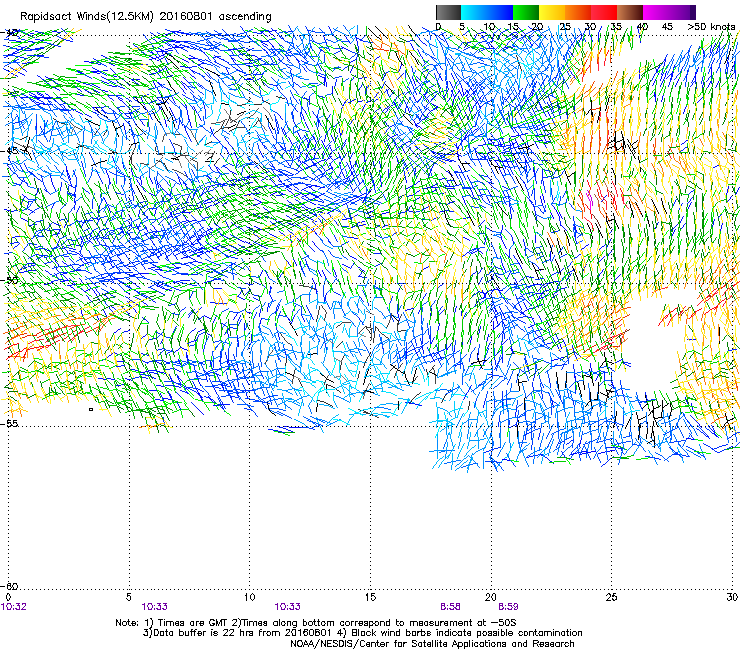Pick the yellow 20-25 knots legend swatch
The height and width of the screenshot is (650, 740).
coord(552,12)
